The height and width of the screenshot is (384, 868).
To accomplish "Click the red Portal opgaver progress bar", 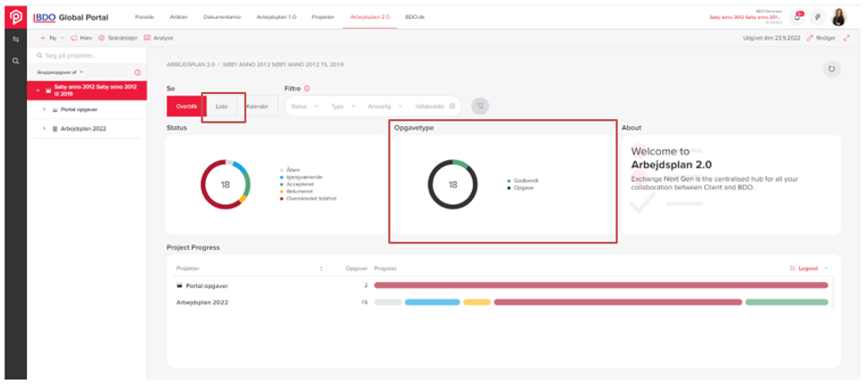I will coord(601,286).
